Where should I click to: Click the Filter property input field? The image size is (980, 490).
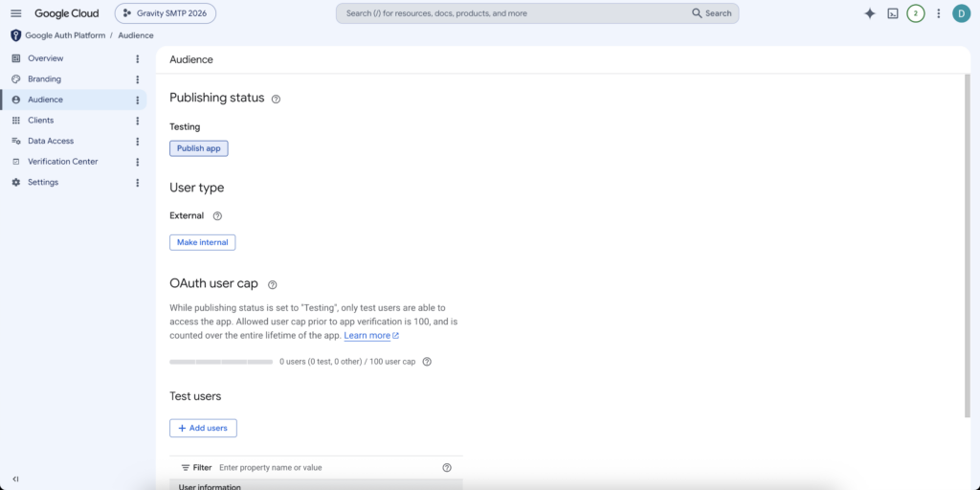(327, 467)
